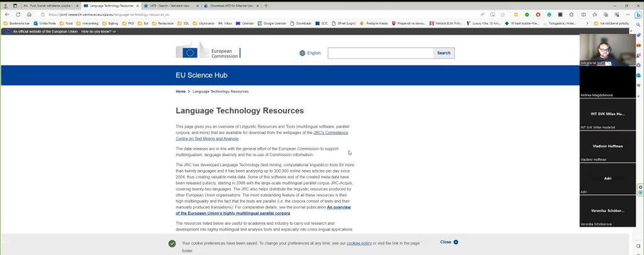The image size is (644, 255).
Task: Close the cookie preferences banner
Action: tap(449, 242)
